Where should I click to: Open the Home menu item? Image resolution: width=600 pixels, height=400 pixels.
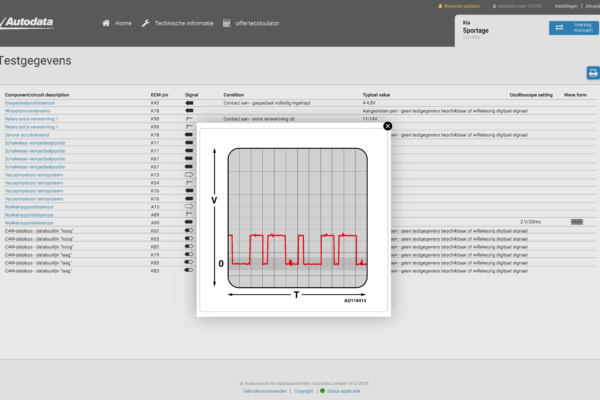pyautogui.click(x=117, y=22)
